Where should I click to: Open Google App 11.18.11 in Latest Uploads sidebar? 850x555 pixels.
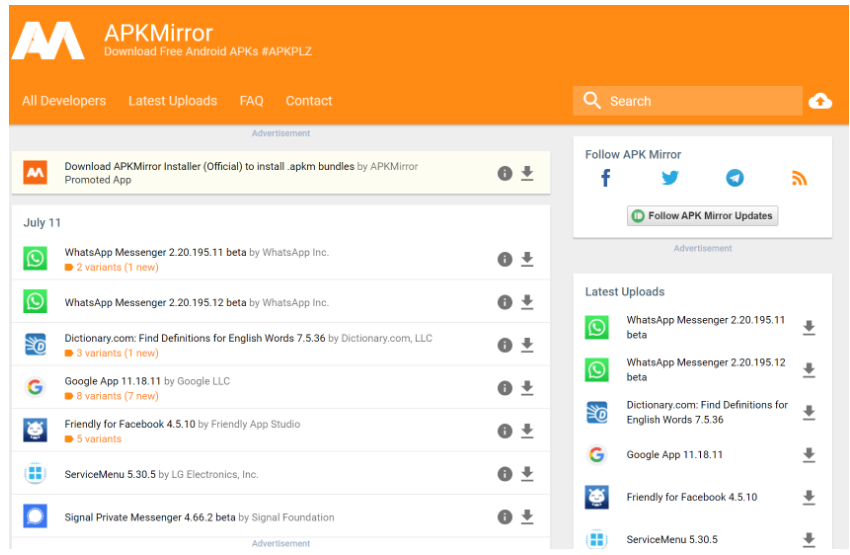click(x=674, y=455)
